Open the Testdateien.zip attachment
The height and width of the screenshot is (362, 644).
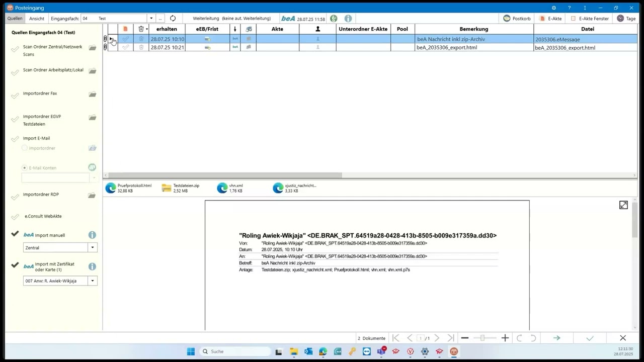[x=181, y=188]
